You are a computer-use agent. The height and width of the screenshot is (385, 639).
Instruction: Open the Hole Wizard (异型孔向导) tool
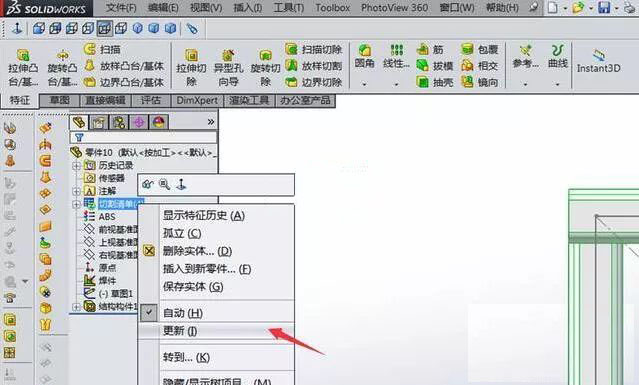tap(228, 55)
